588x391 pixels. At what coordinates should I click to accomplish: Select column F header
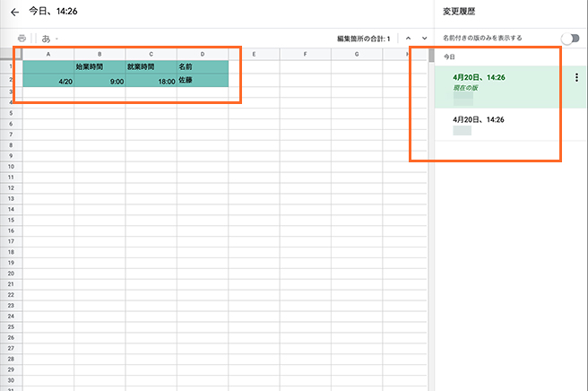(306, 55)
